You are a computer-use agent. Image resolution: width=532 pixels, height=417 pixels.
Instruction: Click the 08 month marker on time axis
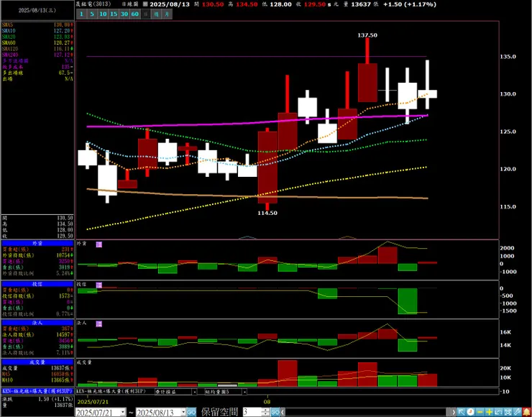[267, 402]
